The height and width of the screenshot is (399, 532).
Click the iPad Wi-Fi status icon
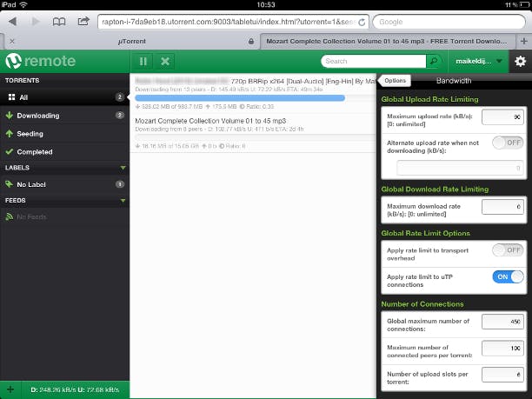click(23, 4)
